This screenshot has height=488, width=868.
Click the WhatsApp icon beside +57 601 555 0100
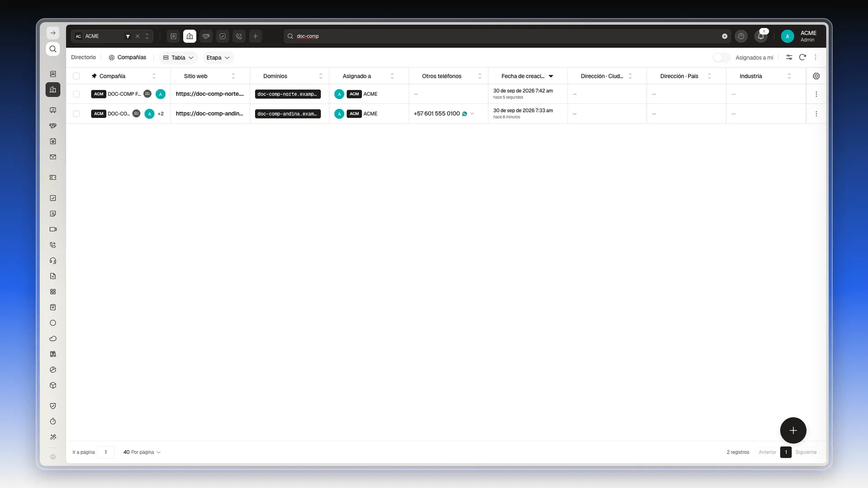click(464, 114)
